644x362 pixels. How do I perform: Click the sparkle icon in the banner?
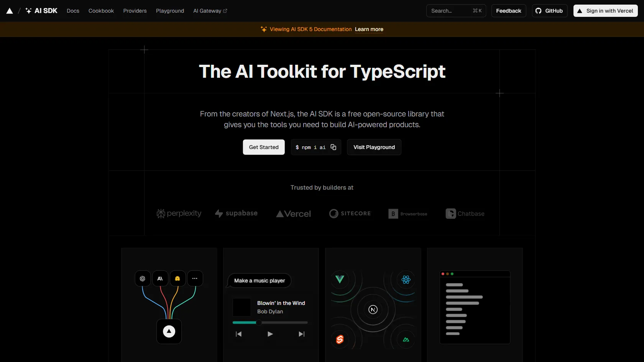264,29
